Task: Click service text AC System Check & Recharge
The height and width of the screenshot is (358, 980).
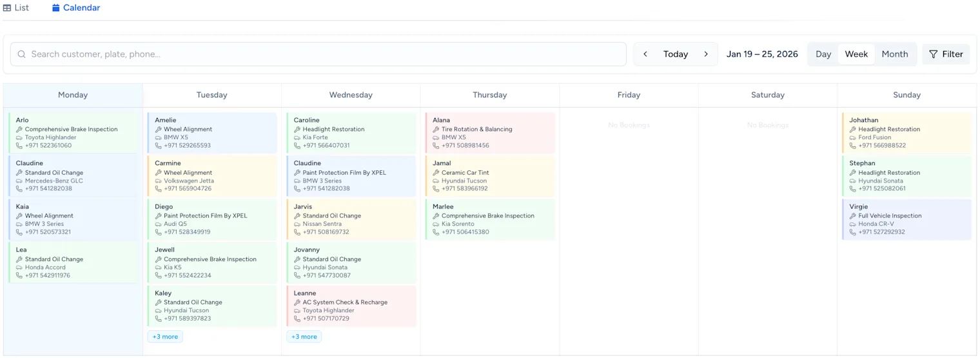Action: 345,303
